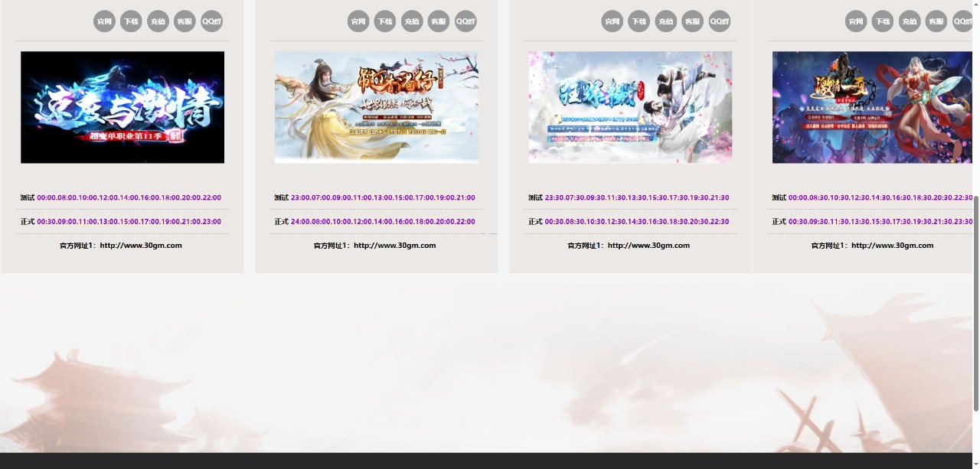Click 充值 button on the fourth game card

(x=910, y=21)
